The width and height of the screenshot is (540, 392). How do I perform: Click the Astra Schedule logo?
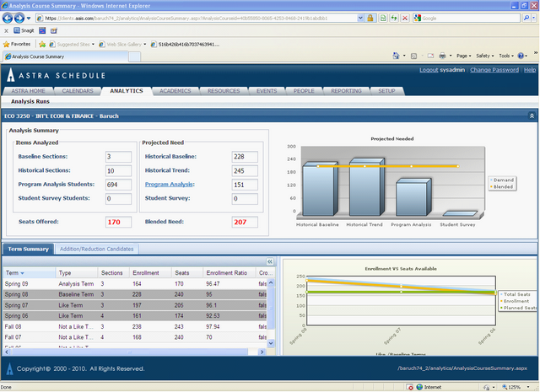56,75
